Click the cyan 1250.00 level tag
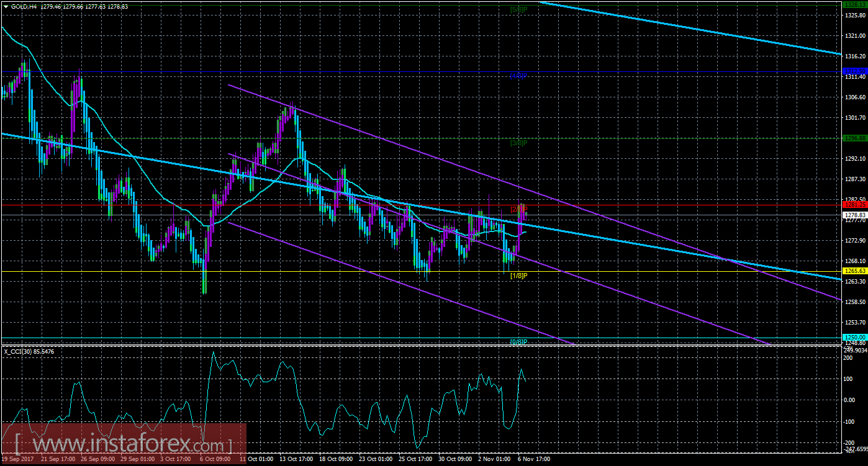868x466 pixels. click(855, 337)
